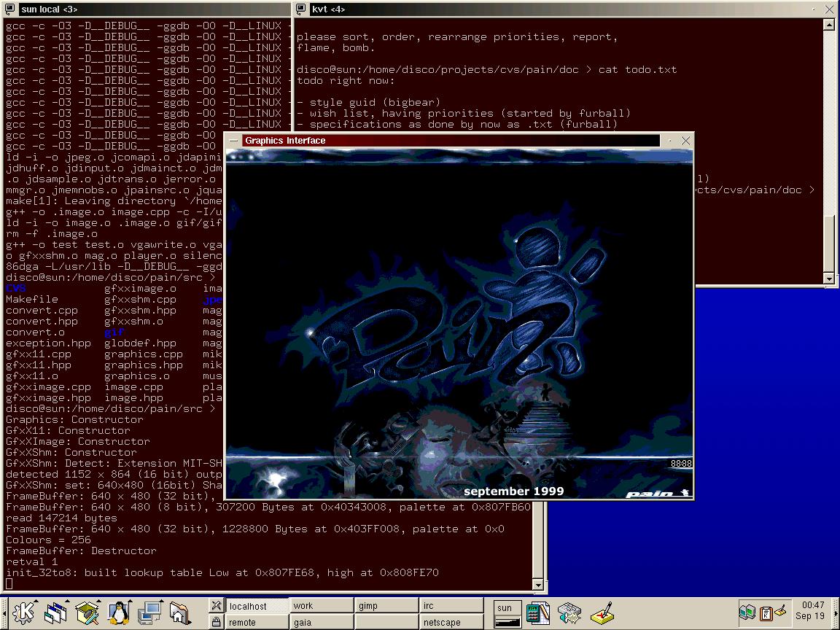Open the drawing pad pencil panel icon
This screenshot has width=840, height=630.
tap(602, 612)
